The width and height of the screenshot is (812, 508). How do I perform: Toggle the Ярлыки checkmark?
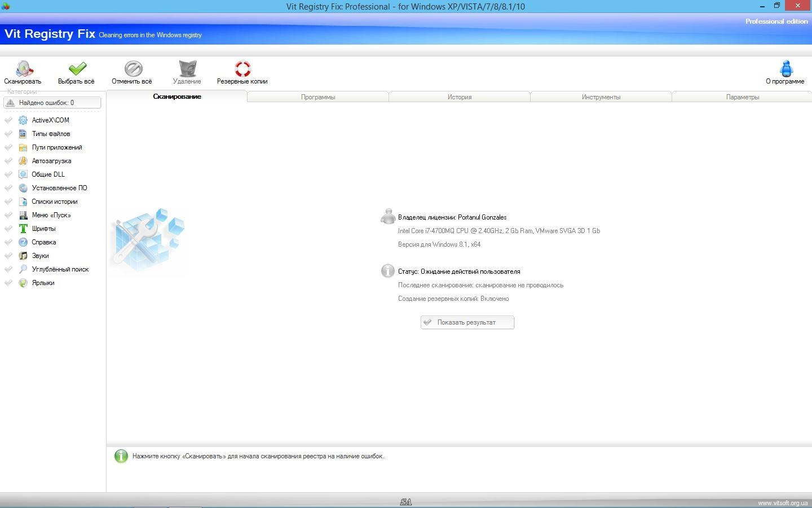click(8, 283)
